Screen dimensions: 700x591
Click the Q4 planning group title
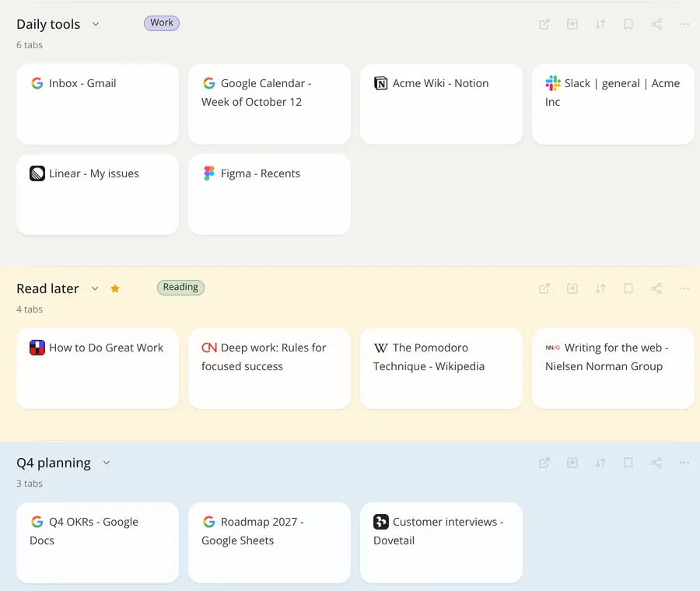coord(54,463)
